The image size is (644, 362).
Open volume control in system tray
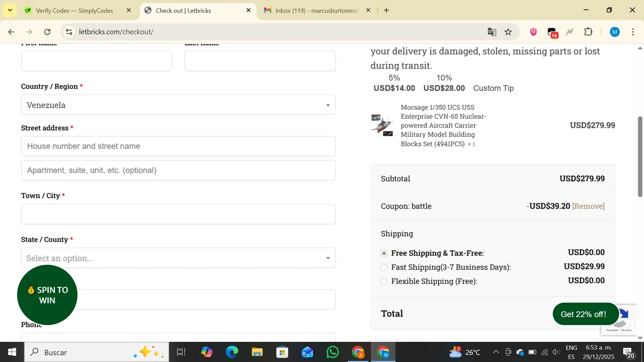(556, 352)
